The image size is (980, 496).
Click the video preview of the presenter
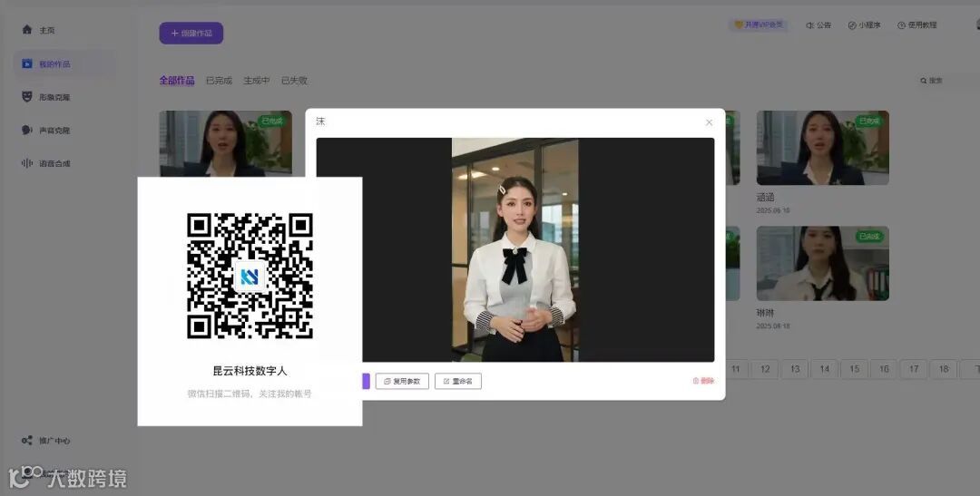[515, 250]
